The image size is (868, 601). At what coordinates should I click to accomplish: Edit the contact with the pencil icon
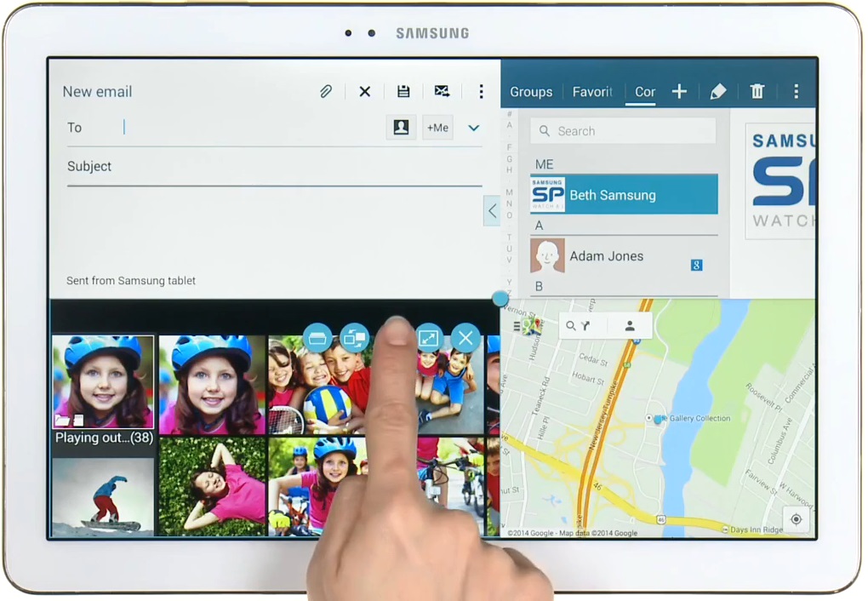pos(718,91)
